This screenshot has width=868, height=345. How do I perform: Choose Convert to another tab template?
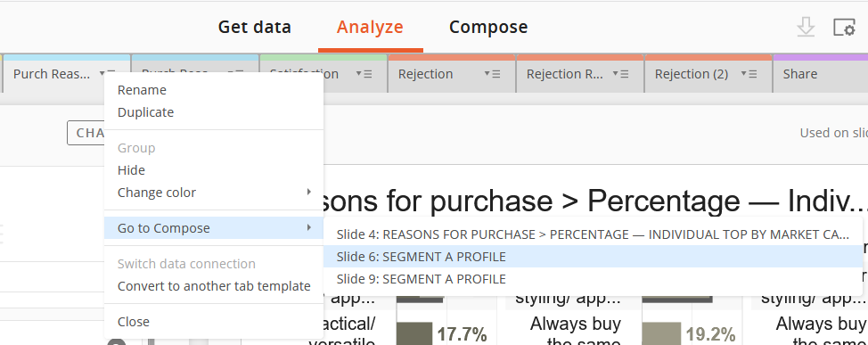(214, 286)
